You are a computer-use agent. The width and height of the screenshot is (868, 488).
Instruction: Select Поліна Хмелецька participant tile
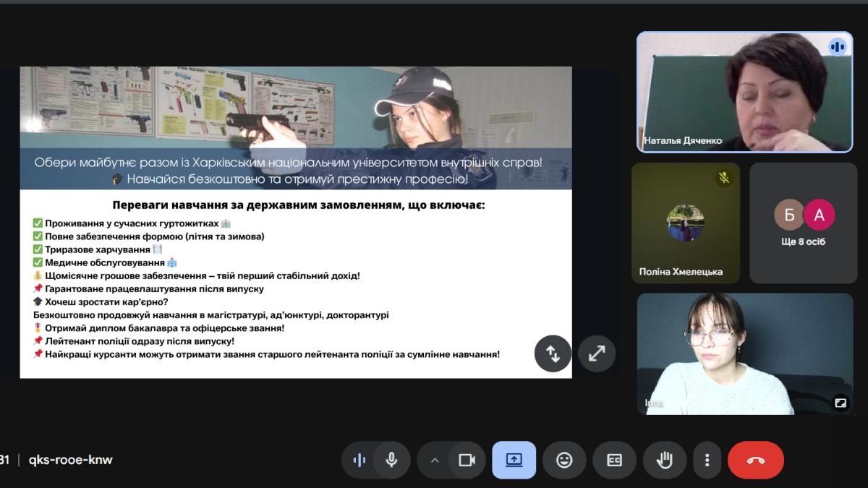tap(686, 223)
